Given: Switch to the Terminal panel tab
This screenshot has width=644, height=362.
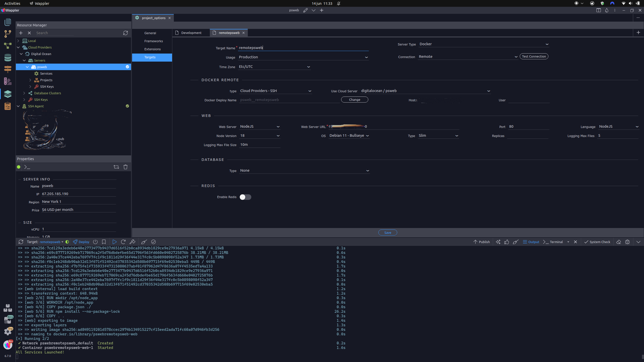Looking at the screenshot, I should 553,242.
